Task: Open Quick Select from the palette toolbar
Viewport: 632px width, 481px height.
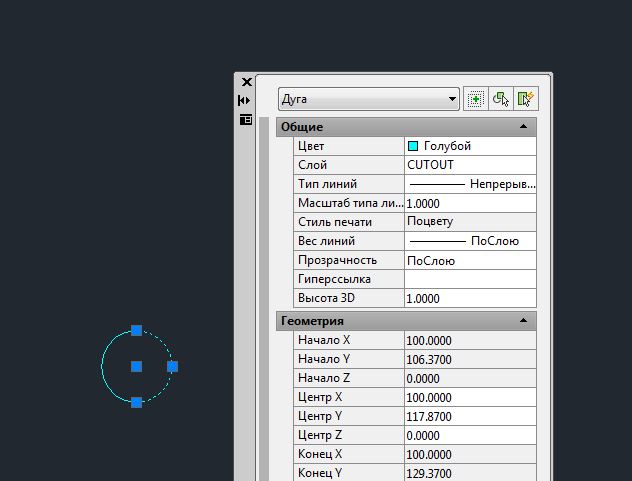Action: 526,99
